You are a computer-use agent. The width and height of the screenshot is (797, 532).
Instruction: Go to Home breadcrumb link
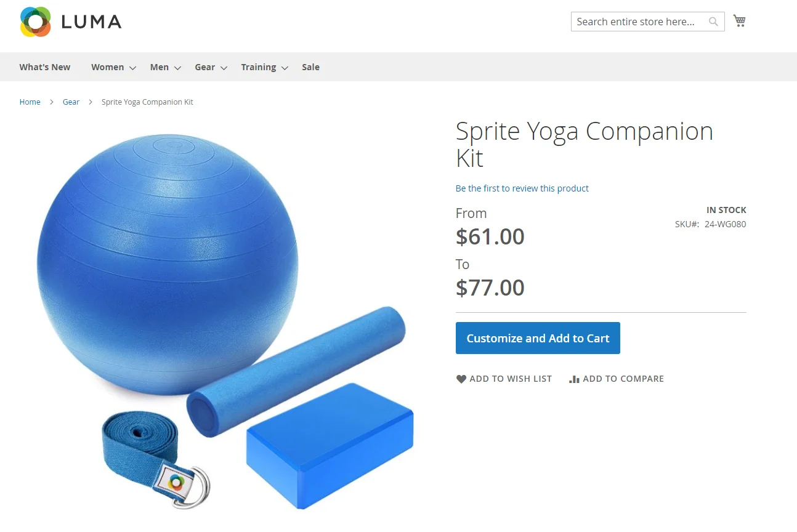click(30, 102)
